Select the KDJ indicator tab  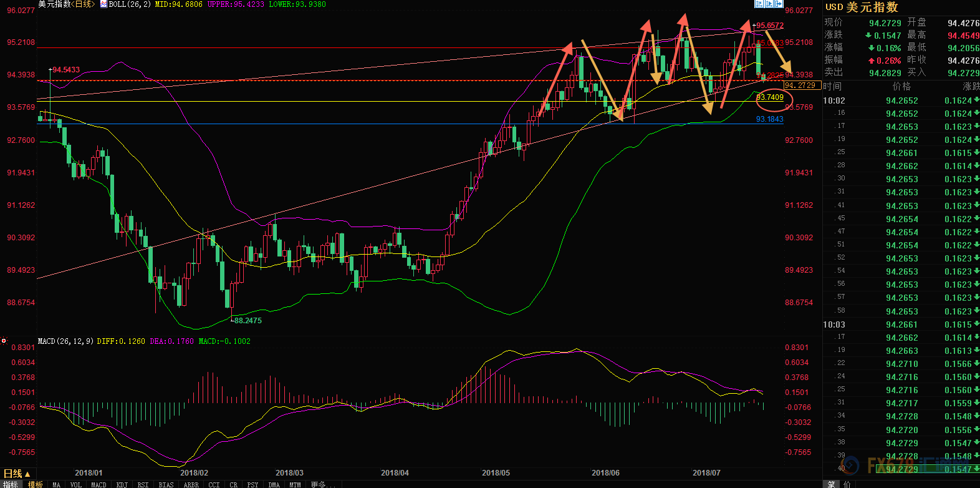click(x=122, y=484)
